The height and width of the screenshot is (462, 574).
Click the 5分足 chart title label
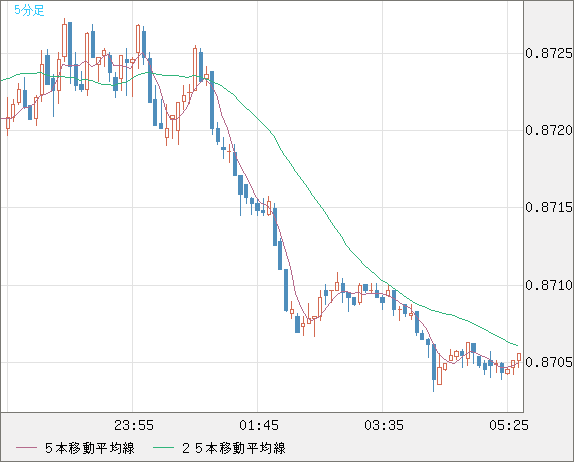tap(29, 10)
